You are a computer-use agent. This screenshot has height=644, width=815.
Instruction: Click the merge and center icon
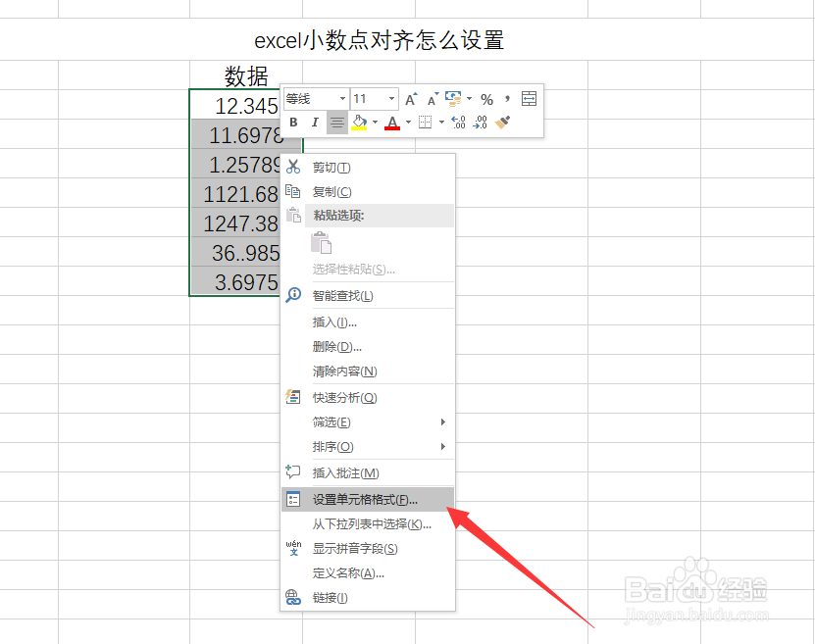pos(530,99)
